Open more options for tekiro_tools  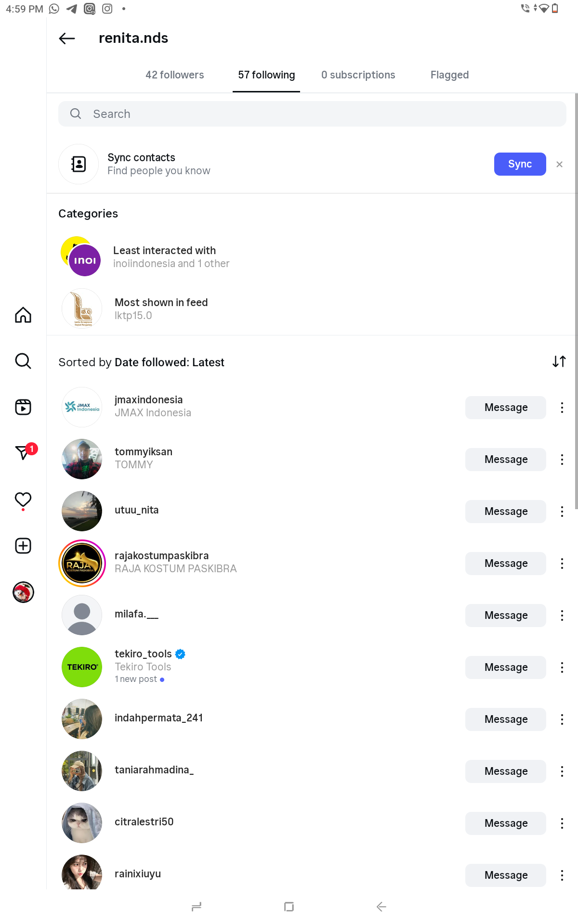click(562, 667)
